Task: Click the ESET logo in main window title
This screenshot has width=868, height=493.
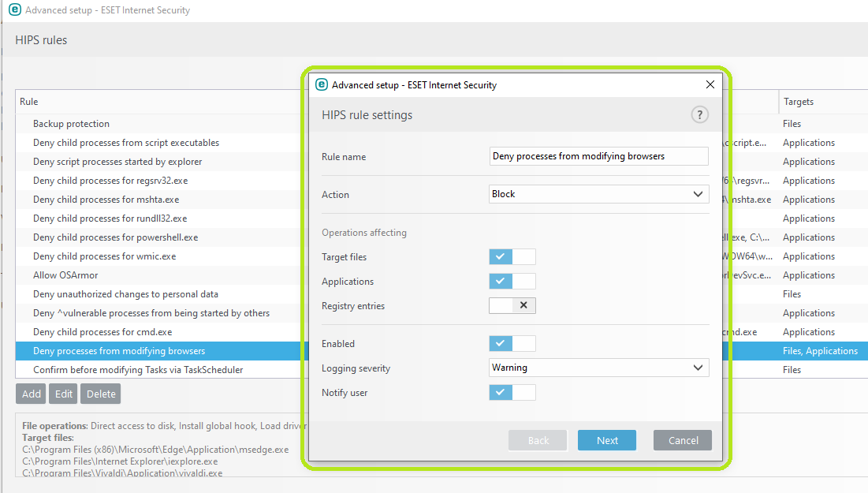Action: pyautogui.click(x=14, y=10)
